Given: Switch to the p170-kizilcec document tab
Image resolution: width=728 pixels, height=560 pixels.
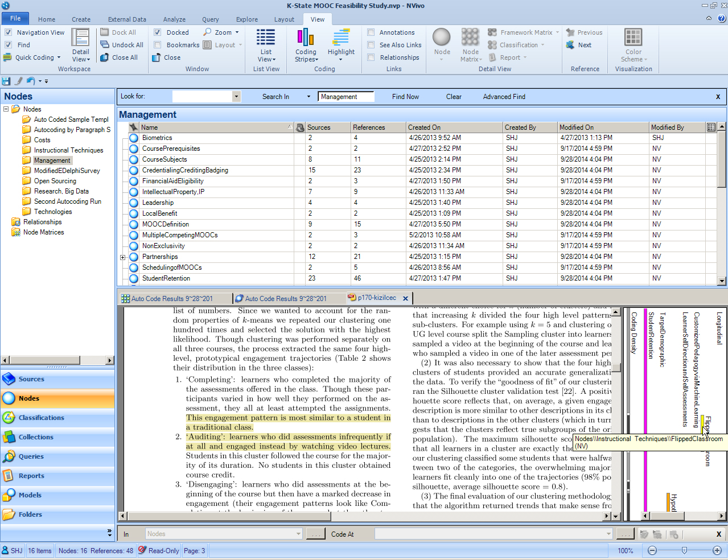Looking at the screenshot, I should point(376,298).
